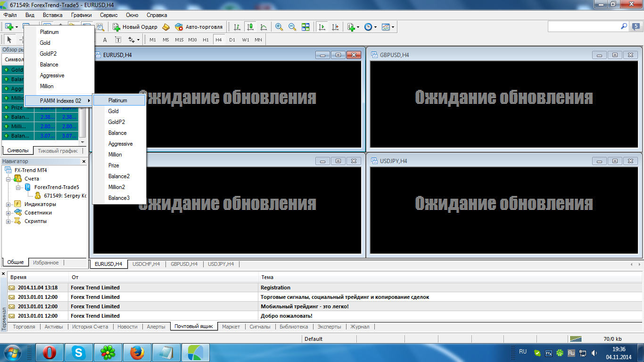This screenshot has height=362, width=644.
Task: Expand the Индикаторы tree node
Action: pyautogui.click(x=8, y=204)
